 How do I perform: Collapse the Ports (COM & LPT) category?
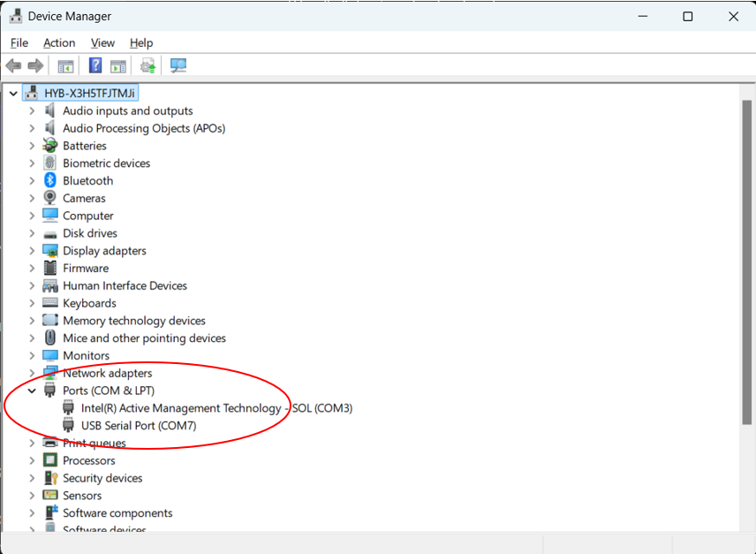tap(32, 390)
